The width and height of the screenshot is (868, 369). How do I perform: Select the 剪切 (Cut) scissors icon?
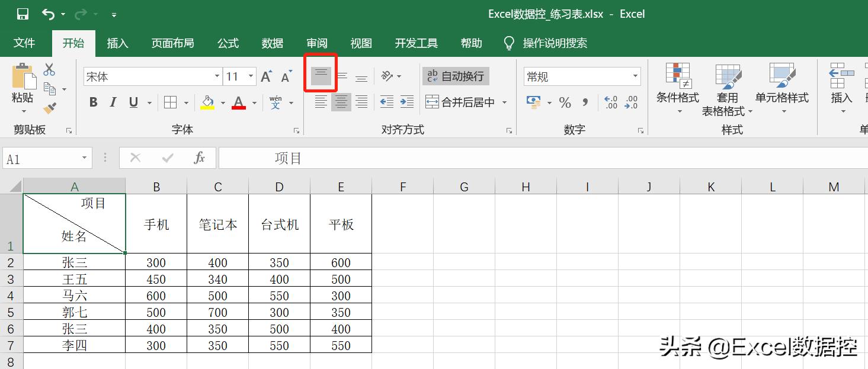[49, 69]
